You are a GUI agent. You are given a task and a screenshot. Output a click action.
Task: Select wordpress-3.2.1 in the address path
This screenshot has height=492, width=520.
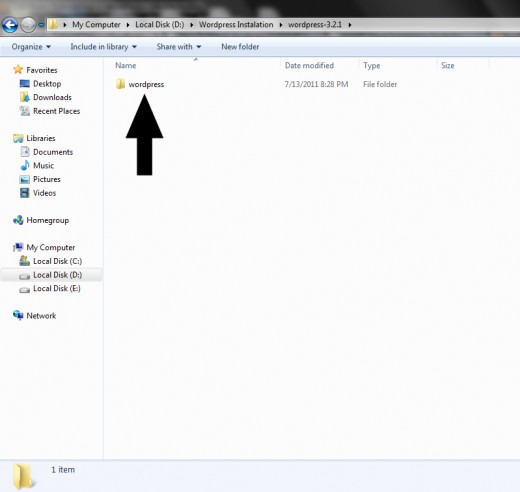click(x=315, y=25)
